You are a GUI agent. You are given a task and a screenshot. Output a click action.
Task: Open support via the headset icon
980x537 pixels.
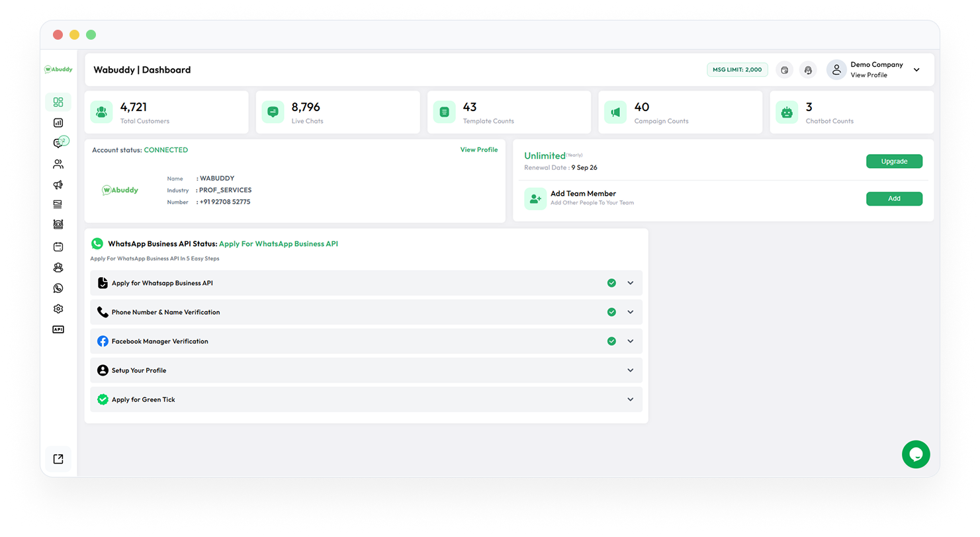point(808,69)
